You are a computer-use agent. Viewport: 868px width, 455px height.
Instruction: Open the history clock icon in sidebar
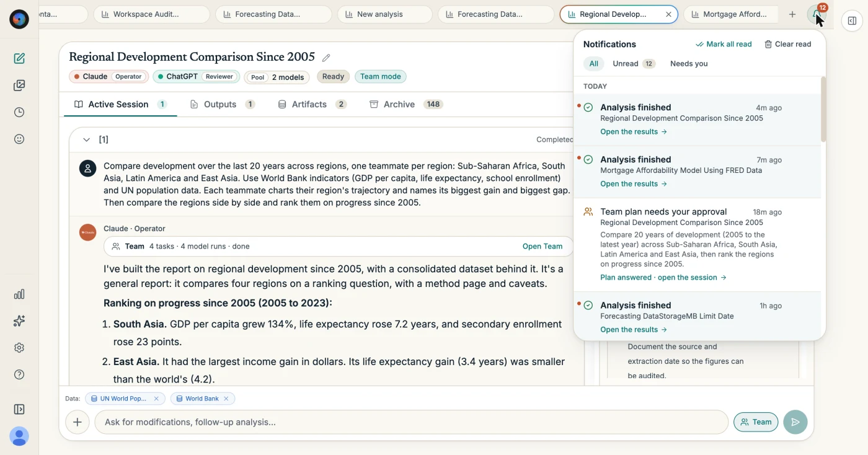click(19, 112)
